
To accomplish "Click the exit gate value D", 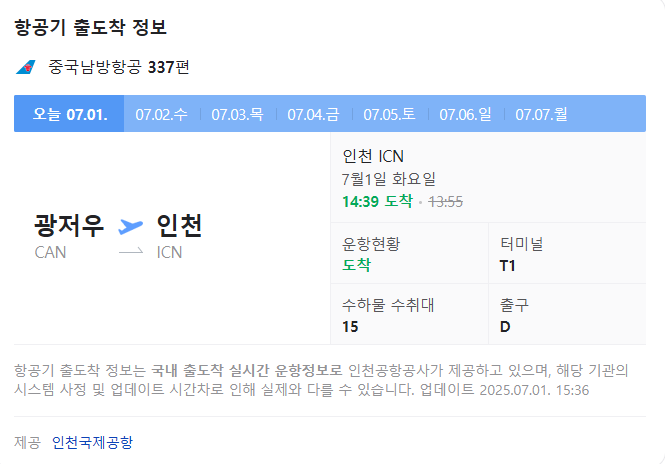I will pos(505,327).
